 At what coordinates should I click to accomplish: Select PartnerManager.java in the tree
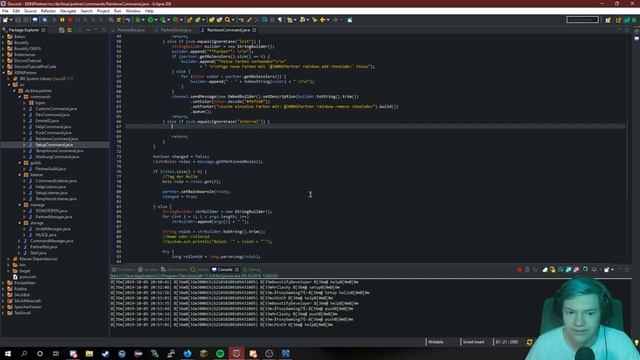(53, 217)
